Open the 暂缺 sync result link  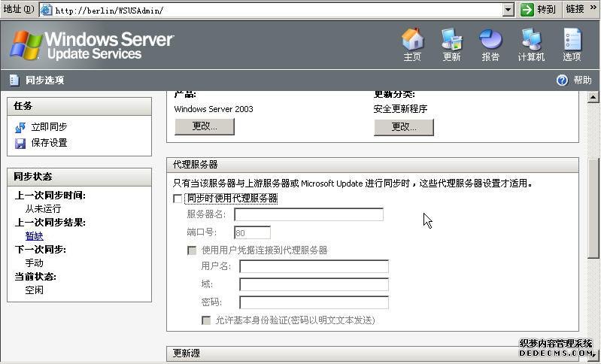pos(34,236)
